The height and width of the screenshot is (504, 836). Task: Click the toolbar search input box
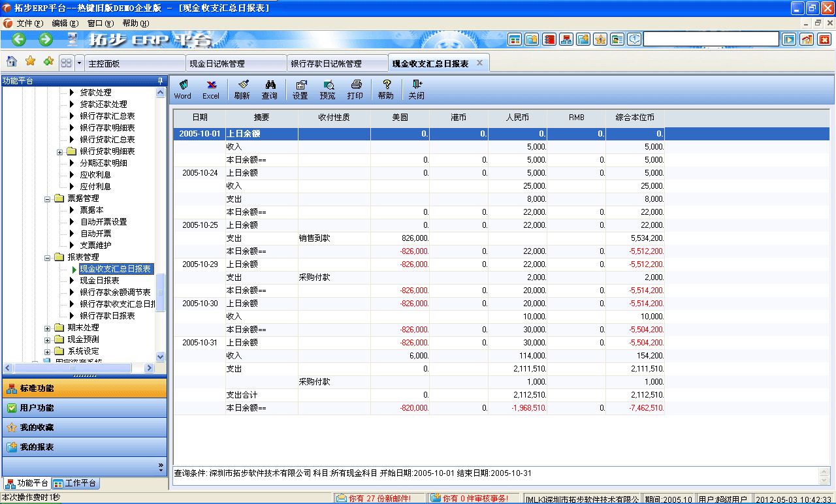711,39
